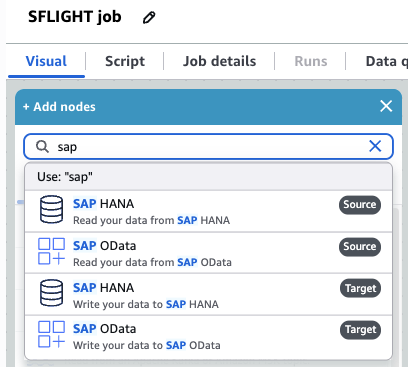This screenshot has width=408, height=367.
Task: Click the SAP HANA Target database icon
Action: pos(51,293)
